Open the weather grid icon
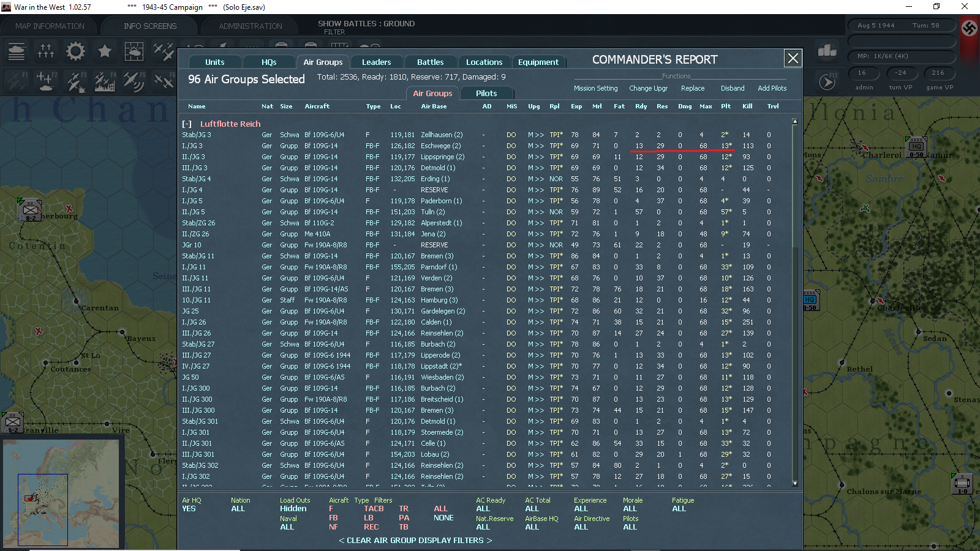980x551 pixels. coord(134,51)
